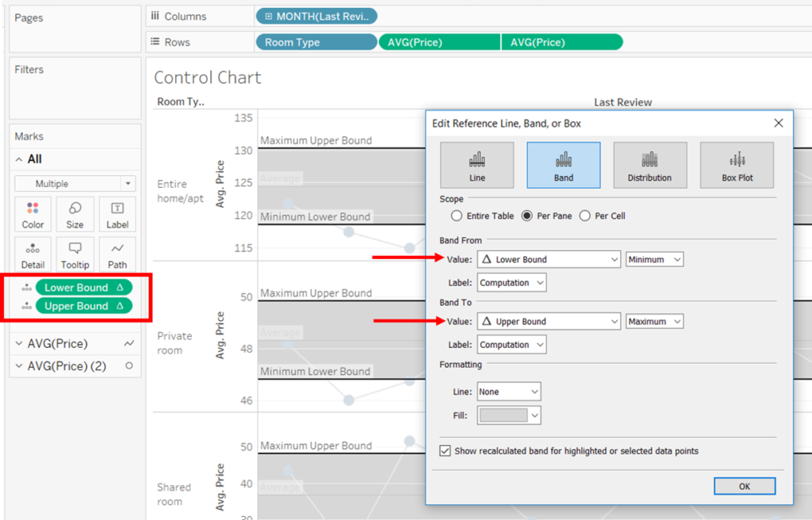Open the Multiple mark type dropdown
This screenshot has width=812, height=520.
(75, 183)
